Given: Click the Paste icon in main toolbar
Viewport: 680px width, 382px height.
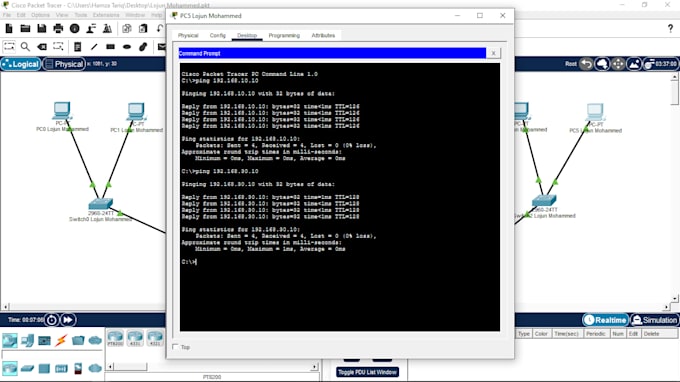Looking at the screenshot, I should pos(143,29).
